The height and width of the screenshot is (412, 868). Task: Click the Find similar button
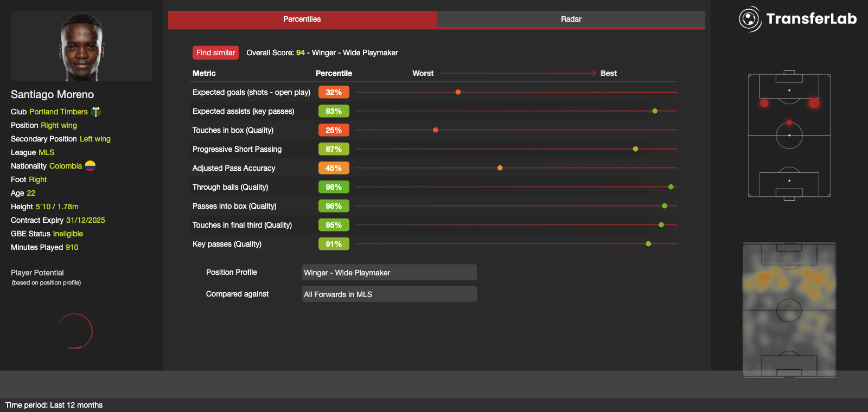(x=216, y=53)
